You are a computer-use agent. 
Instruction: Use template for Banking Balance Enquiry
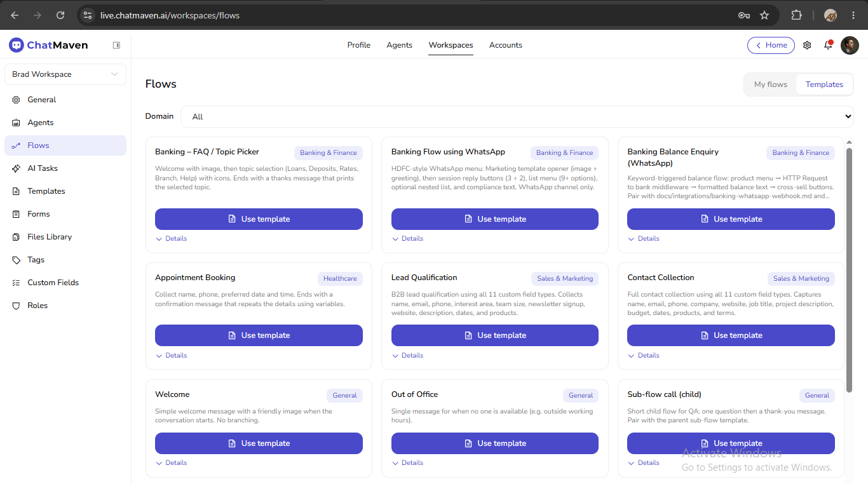[731, 219]
